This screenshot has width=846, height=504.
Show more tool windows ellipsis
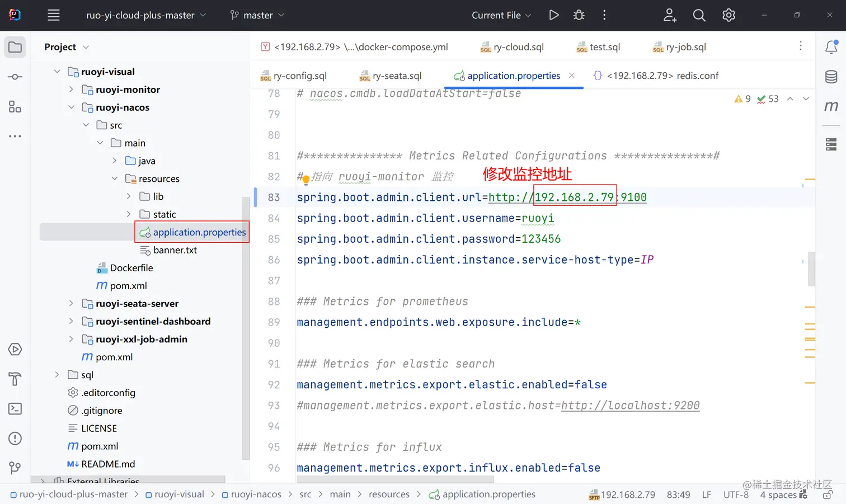click(15, 136)
